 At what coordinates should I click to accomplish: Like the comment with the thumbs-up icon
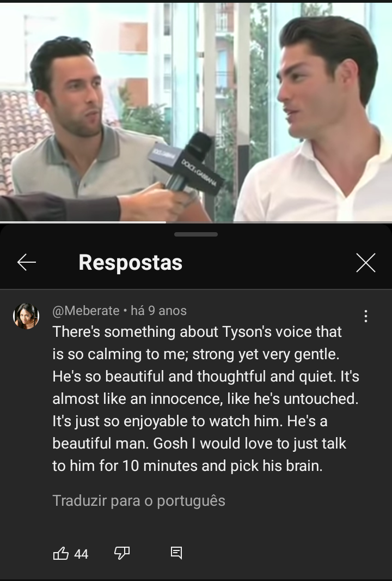[61, 553]
